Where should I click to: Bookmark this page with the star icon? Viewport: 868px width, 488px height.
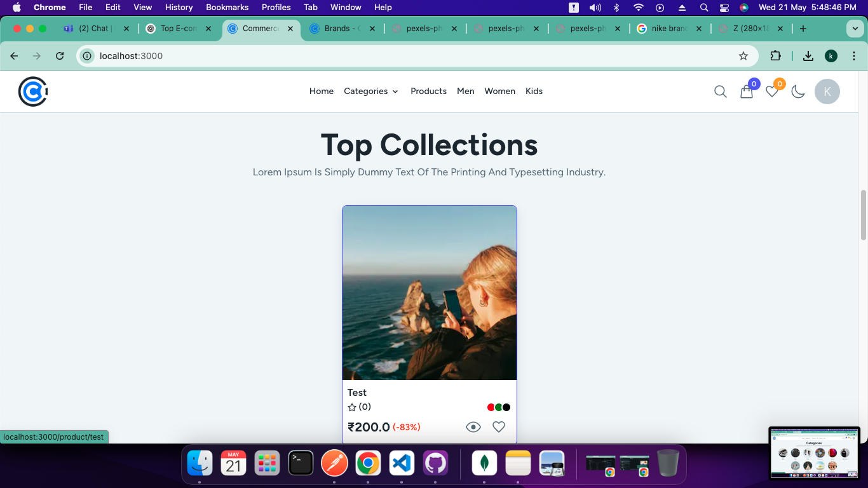[743, 56]
